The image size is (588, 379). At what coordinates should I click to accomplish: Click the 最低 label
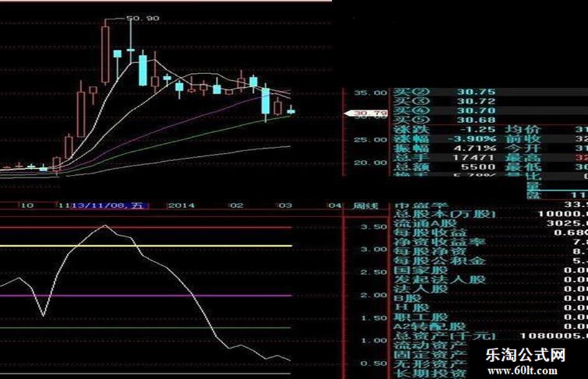(523, 167)
